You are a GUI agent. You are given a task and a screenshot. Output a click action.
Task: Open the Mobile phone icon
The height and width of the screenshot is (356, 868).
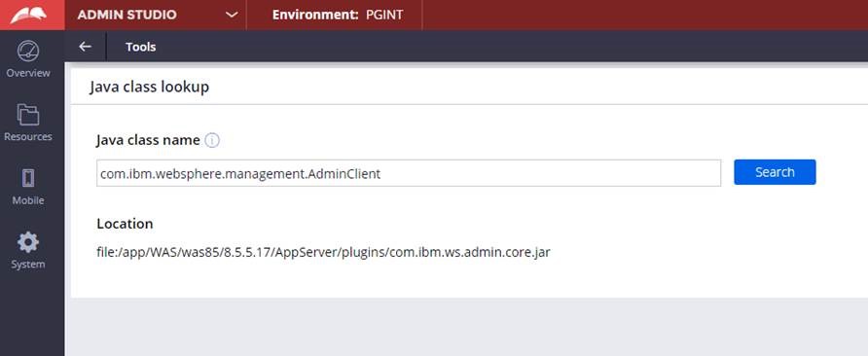click(x=28, y=178)
